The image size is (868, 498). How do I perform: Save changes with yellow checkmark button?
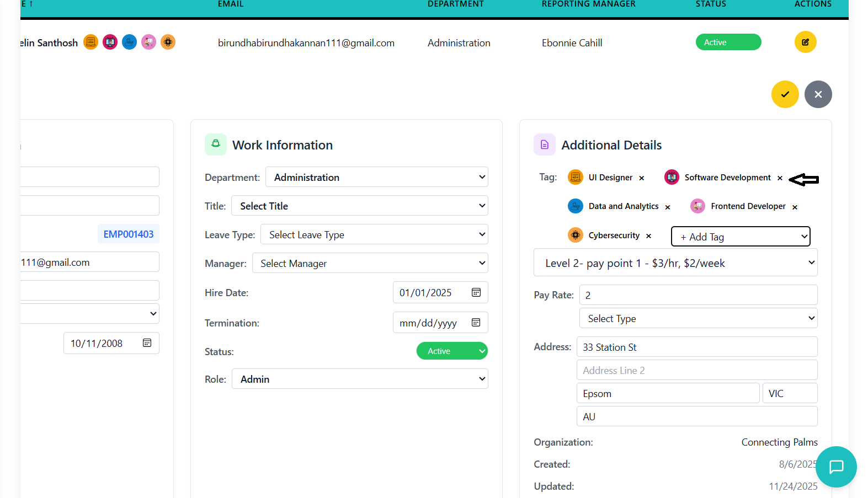785,94
